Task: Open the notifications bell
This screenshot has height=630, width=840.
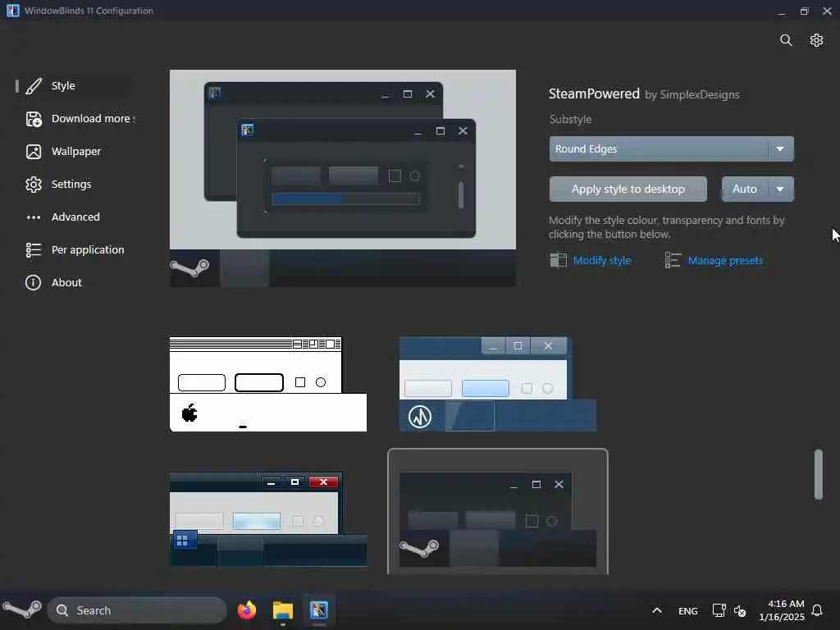Action: [817, 610]
